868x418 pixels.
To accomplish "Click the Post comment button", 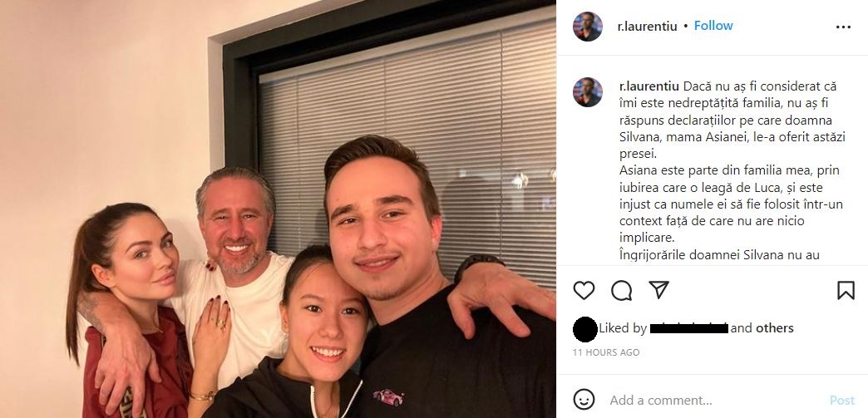I will (x=842, y=400).
